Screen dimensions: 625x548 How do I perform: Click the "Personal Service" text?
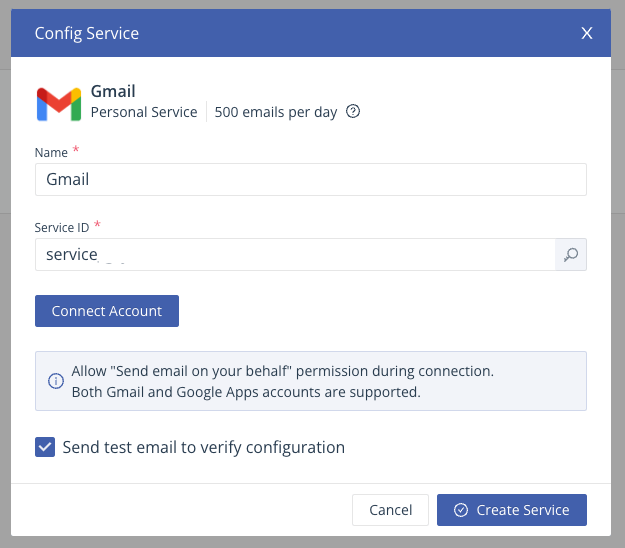click(x=144, y=112)
